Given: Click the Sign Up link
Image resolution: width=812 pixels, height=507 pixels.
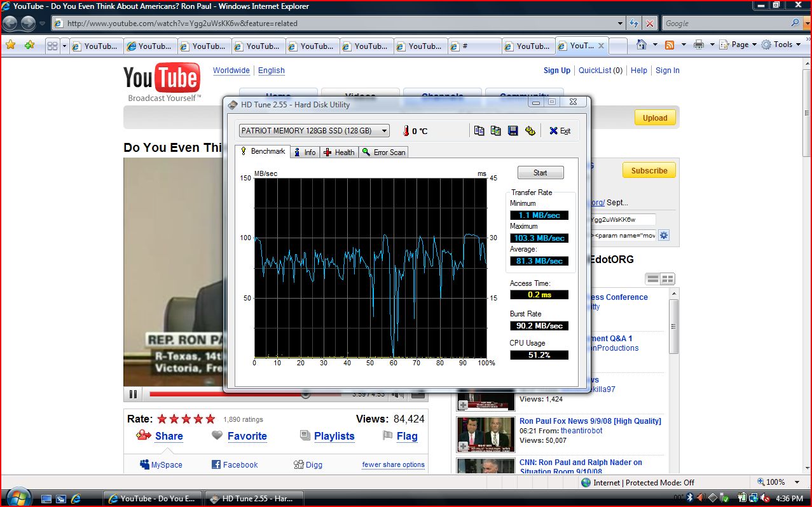Looking at the screenshot, I should [557, 71].
